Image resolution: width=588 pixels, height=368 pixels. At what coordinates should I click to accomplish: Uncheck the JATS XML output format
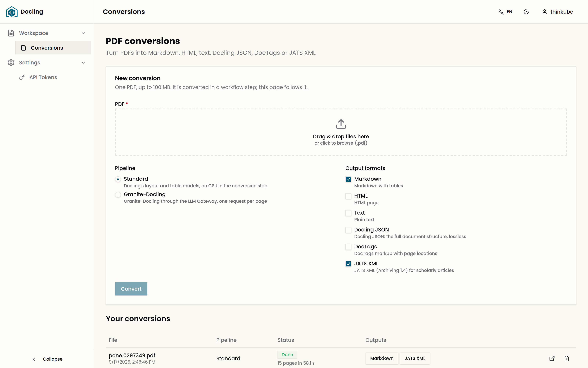[348, 264]
